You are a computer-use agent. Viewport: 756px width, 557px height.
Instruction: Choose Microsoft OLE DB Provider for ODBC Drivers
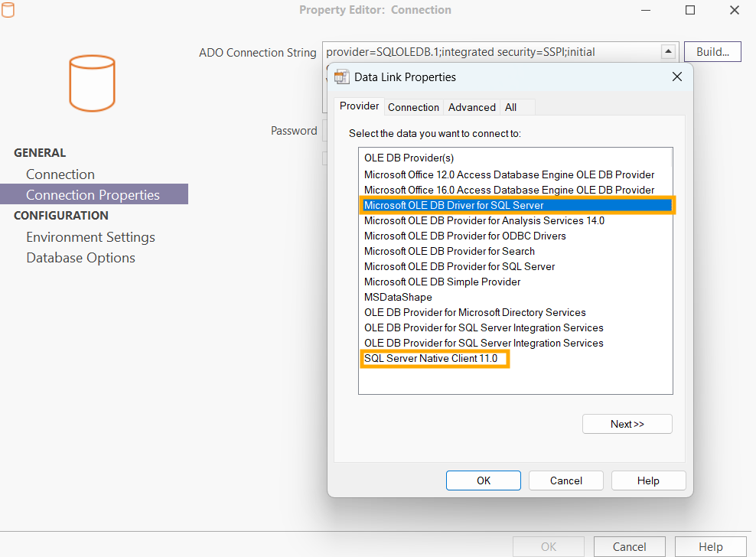[x=464, y=236]
